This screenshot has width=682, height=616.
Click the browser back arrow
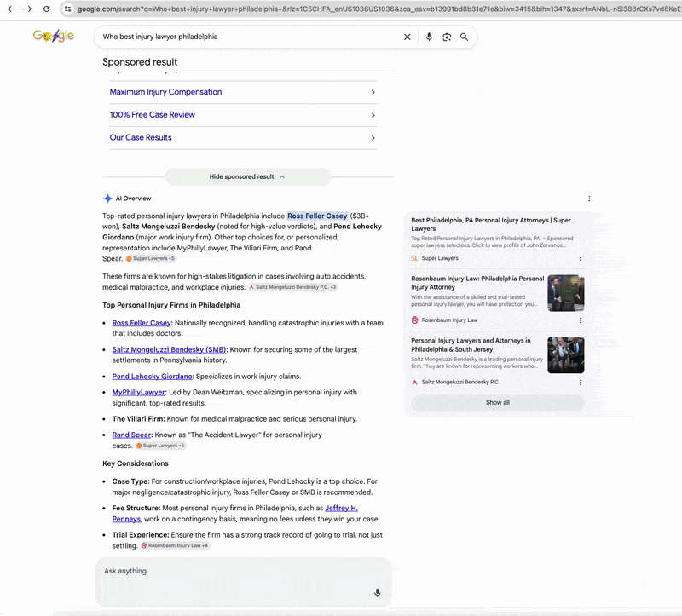(x=9, y=10)
